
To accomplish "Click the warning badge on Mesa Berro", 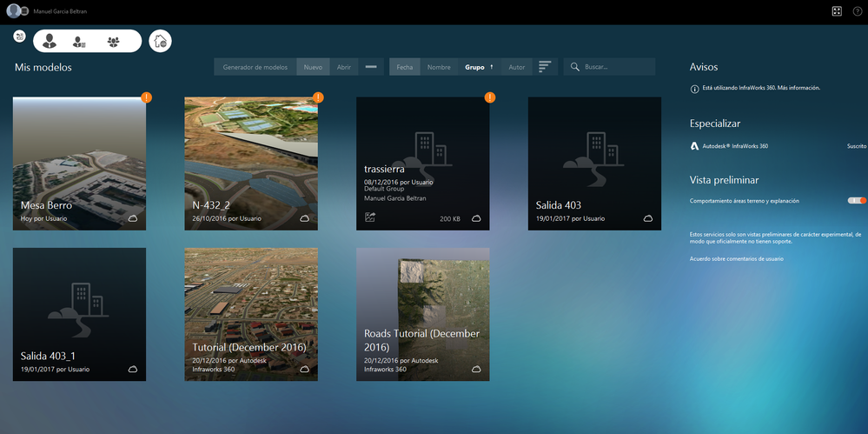I will pyautogui.click(x=146, y=97).
